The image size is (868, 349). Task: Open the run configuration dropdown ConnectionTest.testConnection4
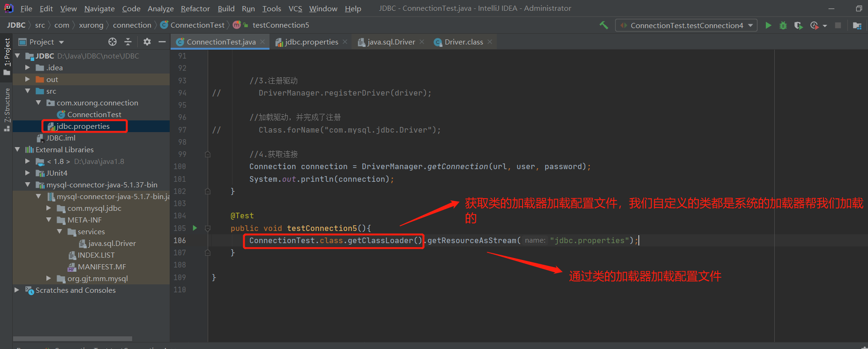pos(686,25)
